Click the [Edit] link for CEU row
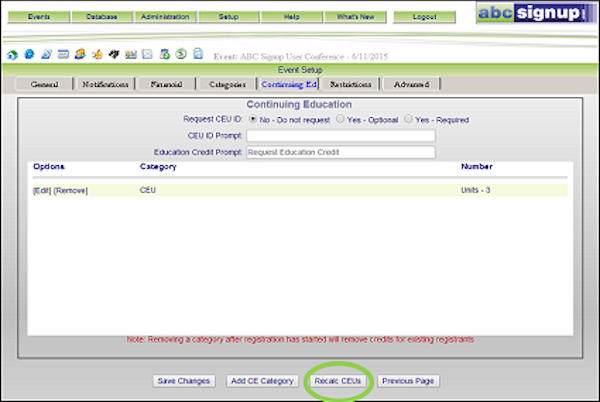 point(42,190)
